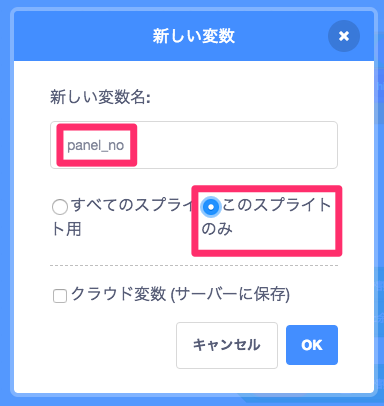The image size is (384, 406).
Task: Click the クラウド変数 (サーバーに保存) label
Action: [x=180, y=294]
